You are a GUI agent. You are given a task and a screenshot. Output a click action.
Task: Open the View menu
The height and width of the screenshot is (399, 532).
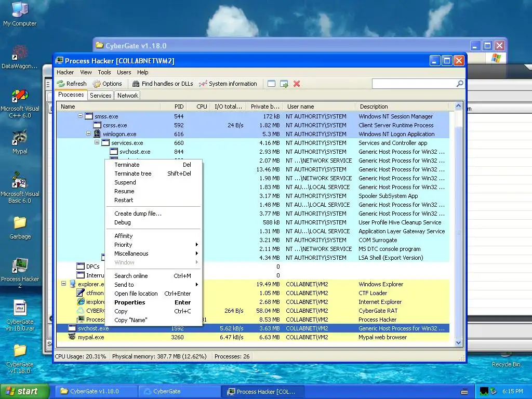pyautogui.click(x=86, y=72)
